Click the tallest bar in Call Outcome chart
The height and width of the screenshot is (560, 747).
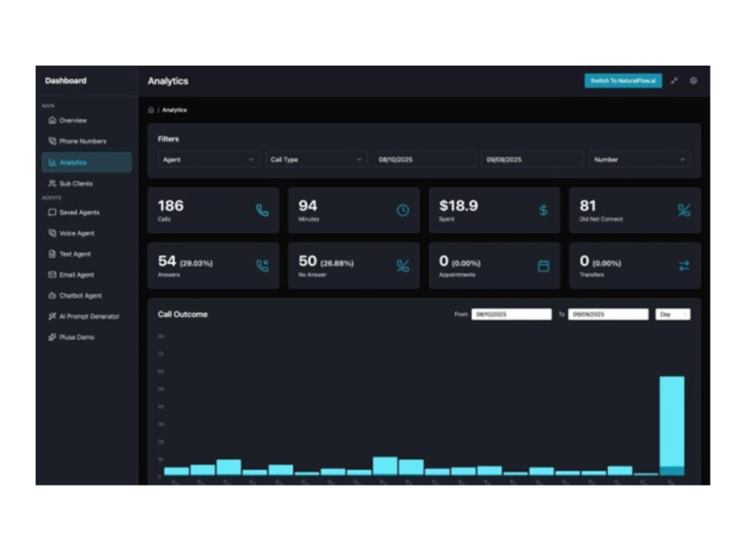coord(672,426)
